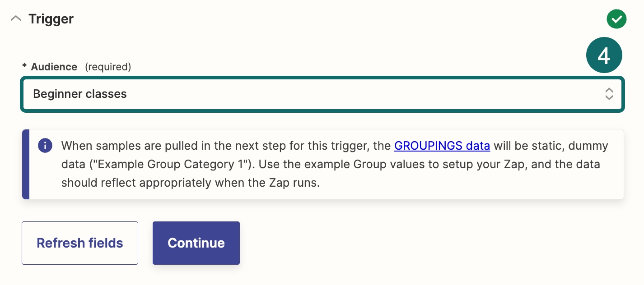Click the asterisk before Audience

click(24, 67)
